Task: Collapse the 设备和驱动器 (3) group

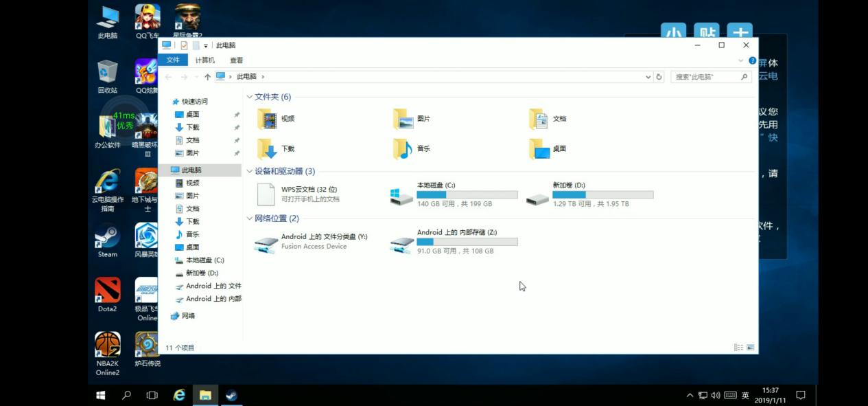Action: 250,171
